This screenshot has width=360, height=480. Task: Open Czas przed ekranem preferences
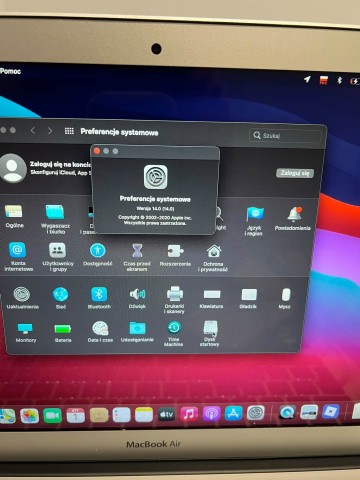tap(137, 257)
